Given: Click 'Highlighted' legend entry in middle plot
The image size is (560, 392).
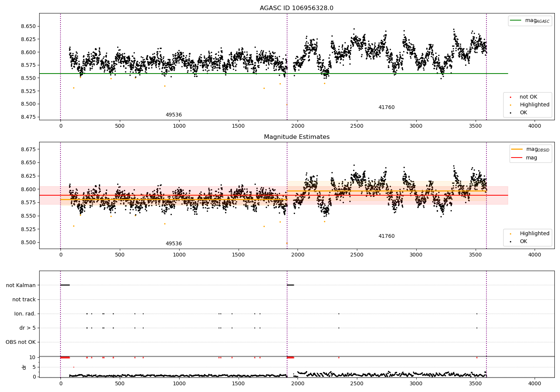Looking at the screenshot, I should (530, 234).
